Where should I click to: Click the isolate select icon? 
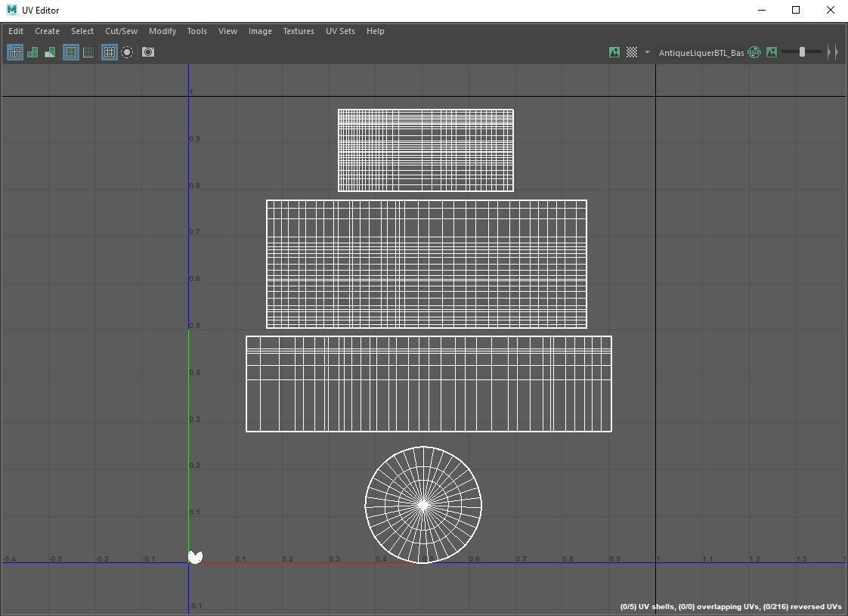click(127, 52)
